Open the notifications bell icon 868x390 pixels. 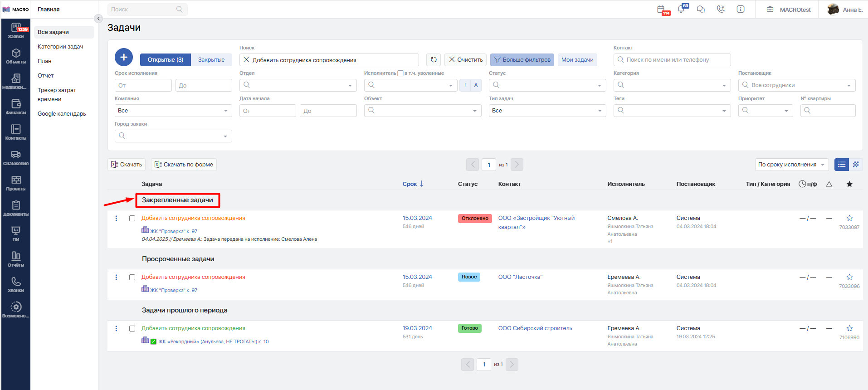(681, 9)
